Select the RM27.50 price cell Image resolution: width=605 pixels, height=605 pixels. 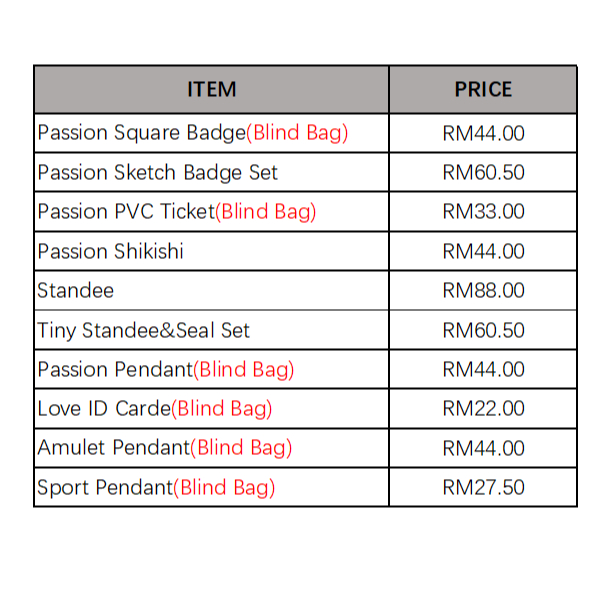point(483,488)
